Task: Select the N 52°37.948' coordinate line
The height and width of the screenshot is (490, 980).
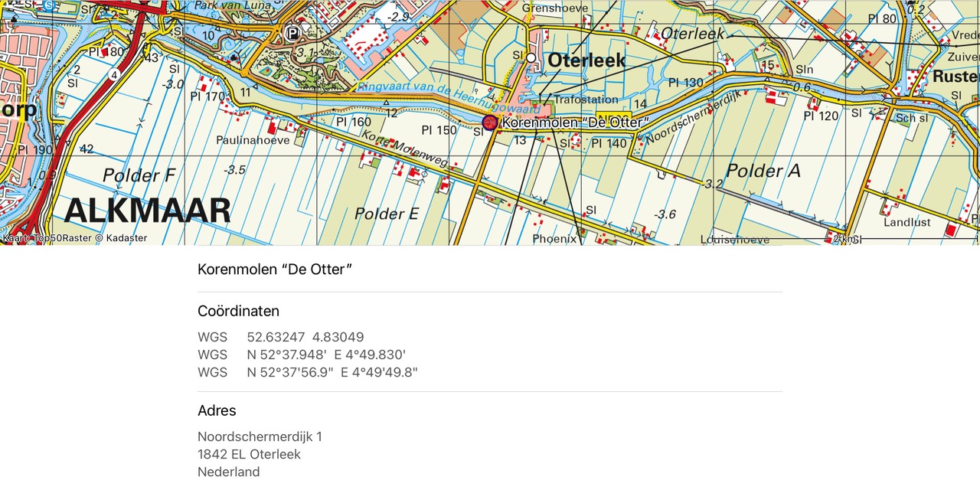Action: click(x=325, y=354)
